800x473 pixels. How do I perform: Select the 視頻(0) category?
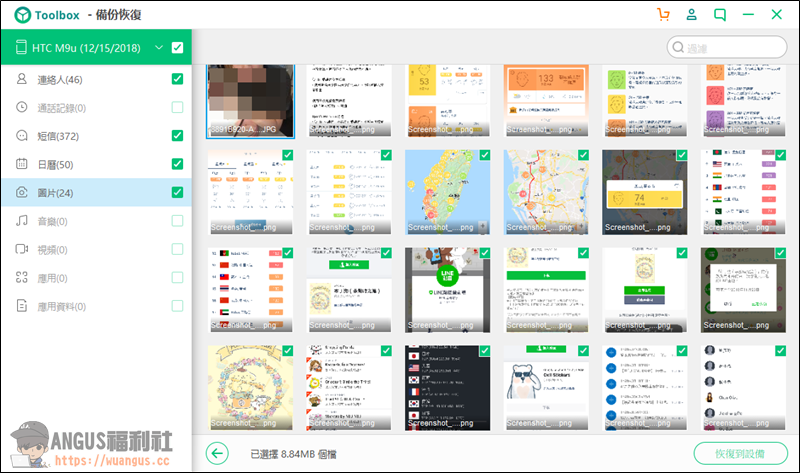[x=96, y=249]
